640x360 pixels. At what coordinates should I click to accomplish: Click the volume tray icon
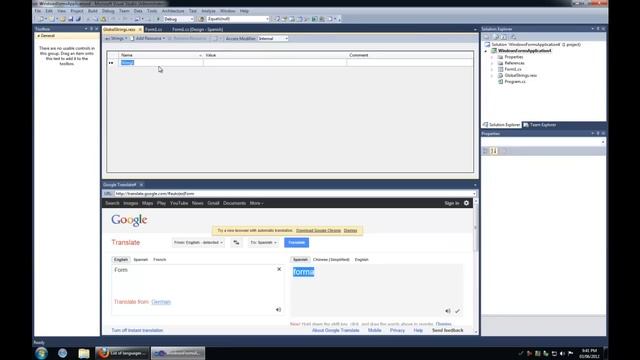point(562,353)
